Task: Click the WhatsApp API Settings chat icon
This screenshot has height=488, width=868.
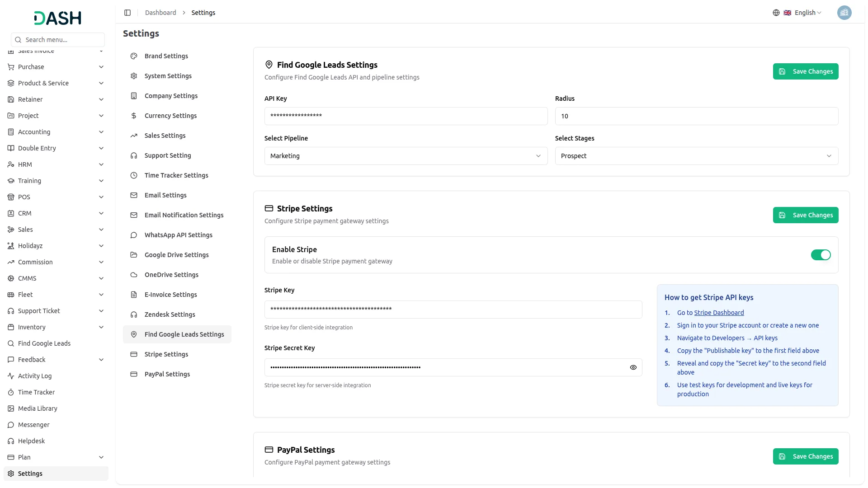Action: coord(134,235)
